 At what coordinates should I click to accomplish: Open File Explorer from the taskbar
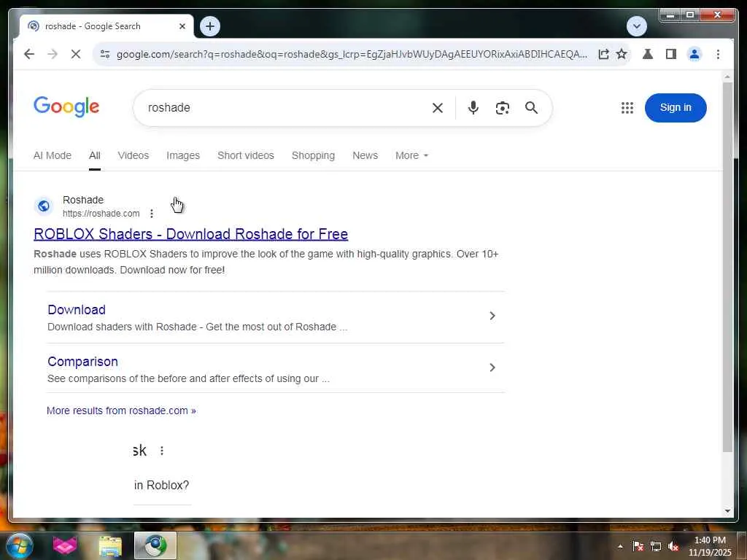click(110, 545)
